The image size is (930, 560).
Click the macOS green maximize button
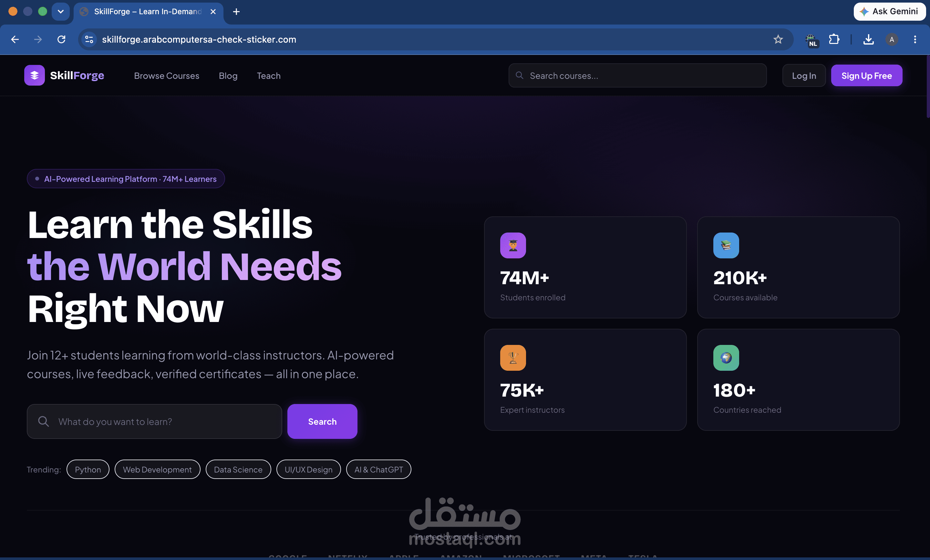43,12
